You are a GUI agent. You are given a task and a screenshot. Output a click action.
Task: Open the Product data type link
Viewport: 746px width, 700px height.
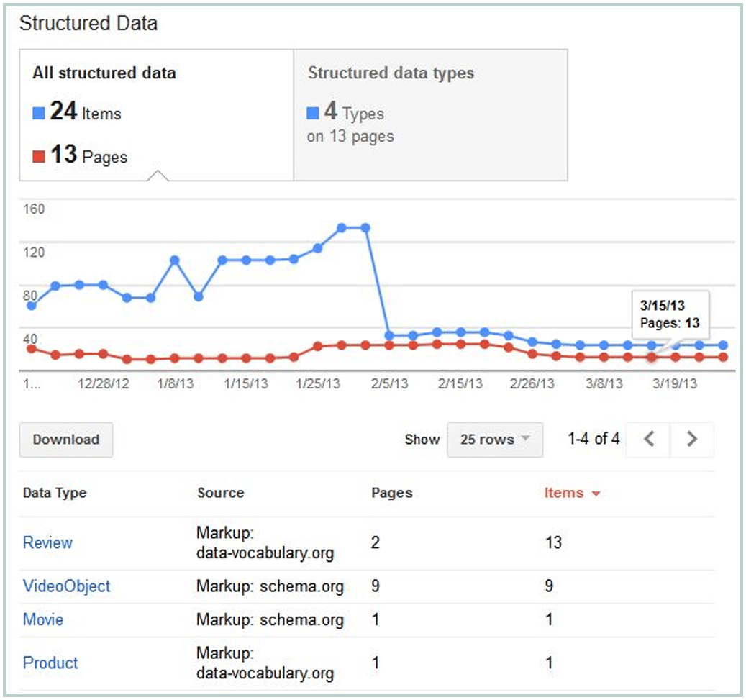[x=50, y=663]
